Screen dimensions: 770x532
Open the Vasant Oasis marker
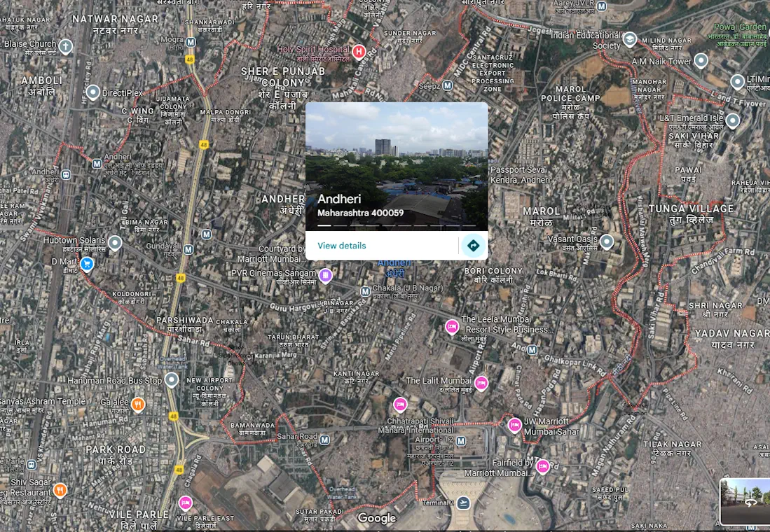(x=607, y=241)
